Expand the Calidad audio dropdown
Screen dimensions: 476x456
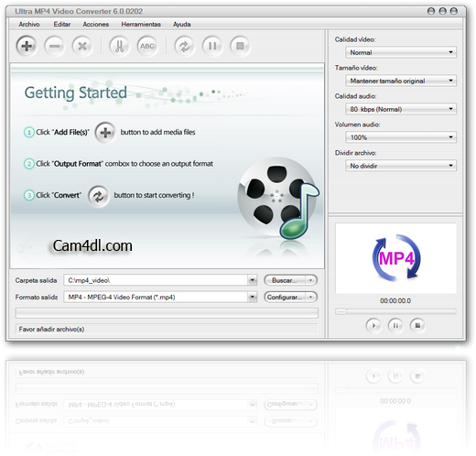tap(401, 109)
